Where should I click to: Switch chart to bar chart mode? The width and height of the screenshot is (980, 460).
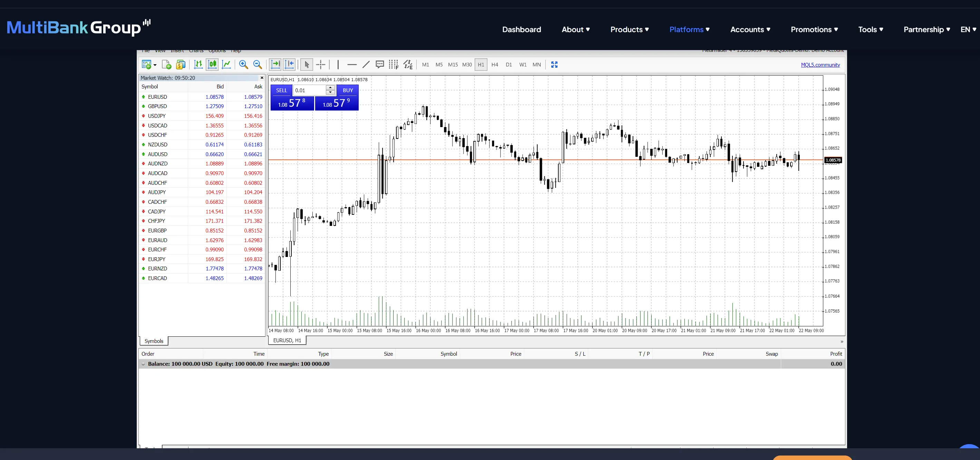(x=198, y=65)
